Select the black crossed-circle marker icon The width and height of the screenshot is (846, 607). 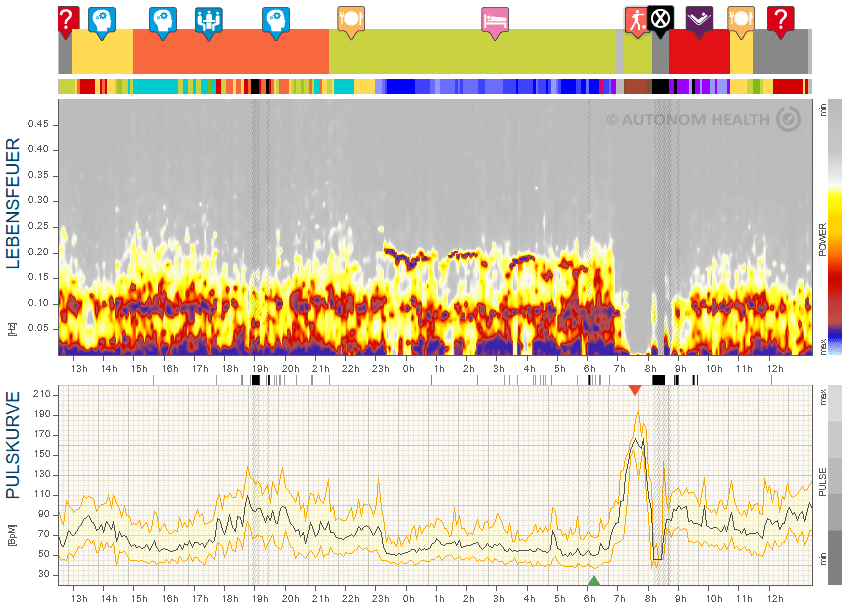(x=660, y=21)
